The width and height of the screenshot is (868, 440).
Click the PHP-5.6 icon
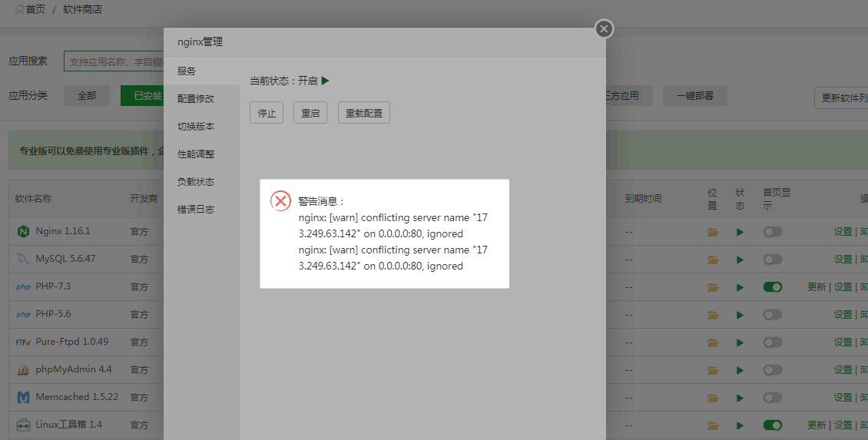click(x=23, y=315)
